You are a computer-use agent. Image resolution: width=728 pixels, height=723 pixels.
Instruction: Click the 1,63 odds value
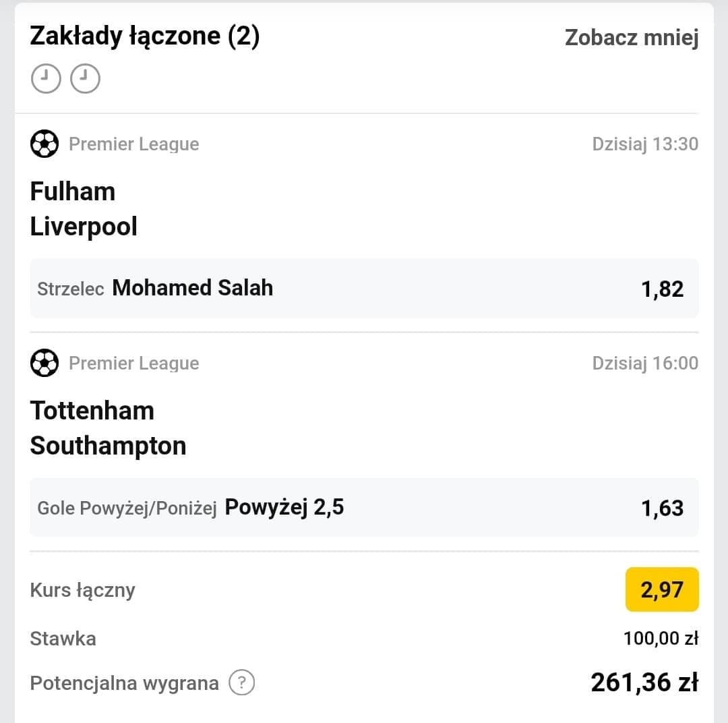coord(662,508)
